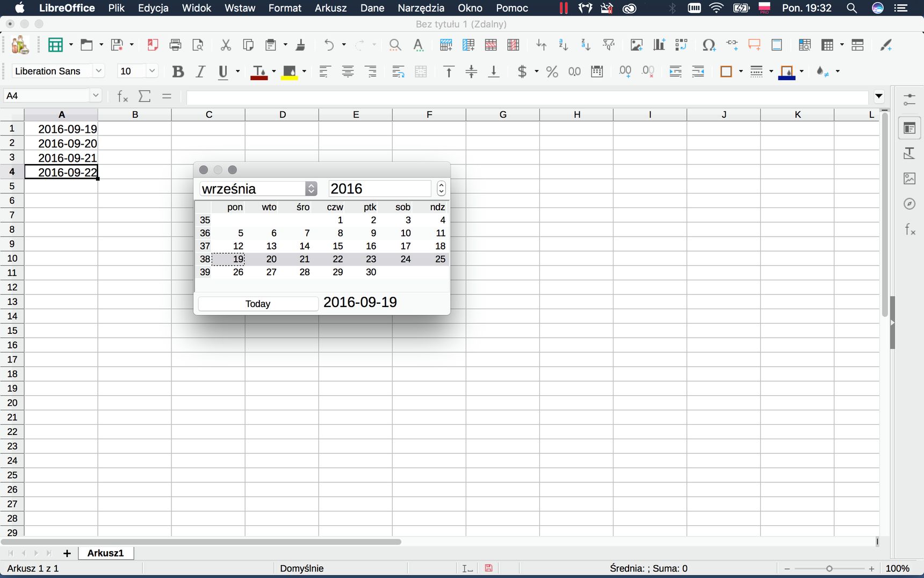The height and width of the screenshot is (578, 924).
Task: Toggle Bold formatting
Action: 178,72
